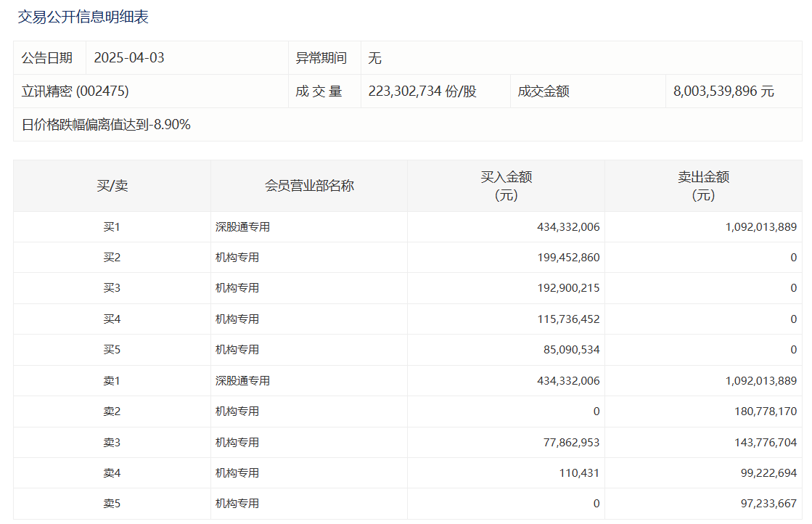Select the 成交量 value 223,302,734 份/股
This screenshot has height=524, width=812.
point(422,91)
